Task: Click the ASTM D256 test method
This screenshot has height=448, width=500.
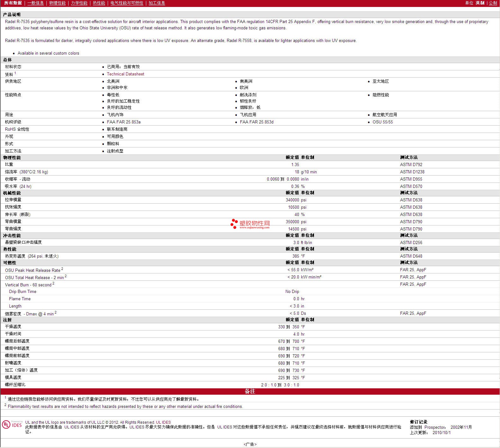Action: click(x=411, y=243)
